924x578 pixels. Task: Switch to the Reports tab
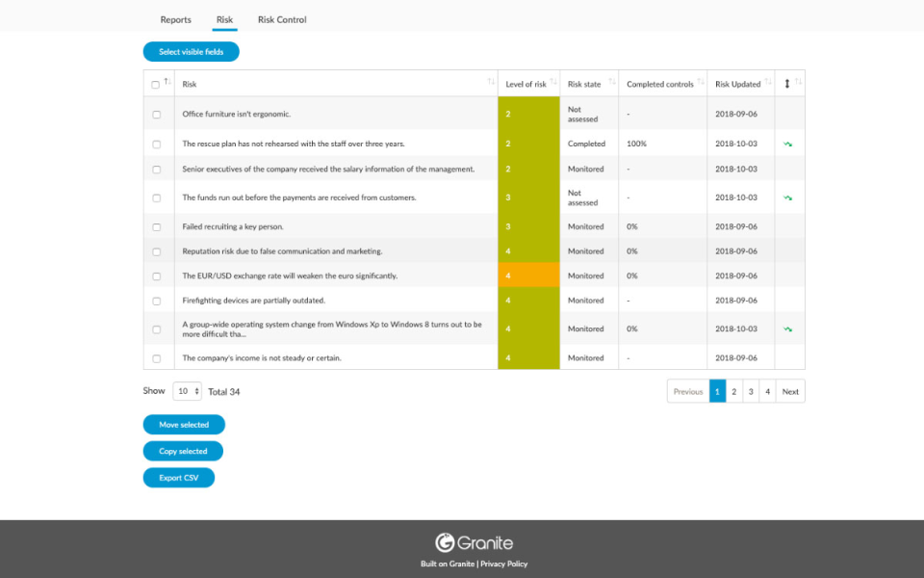click(175, 19)
